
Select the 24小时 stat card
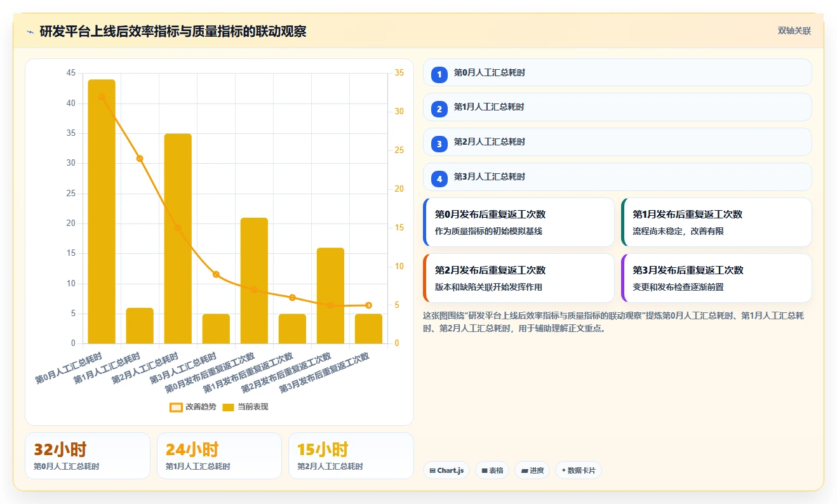pos(219,456)
